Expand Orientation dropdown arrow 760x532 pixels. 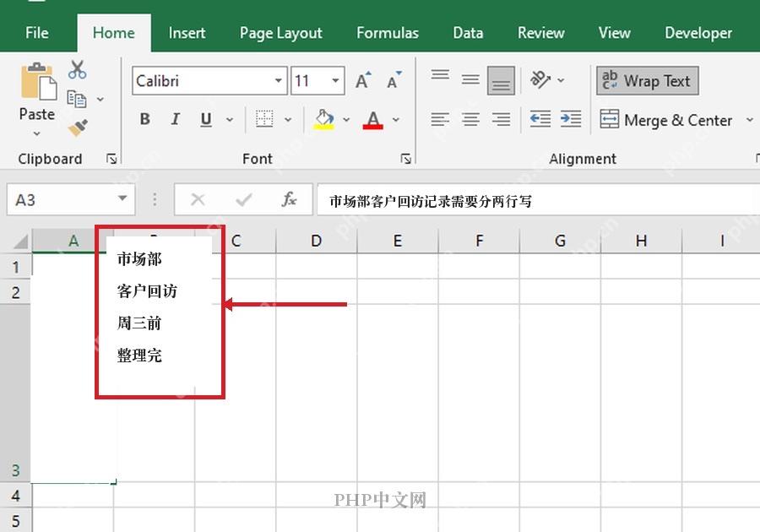point(561,80)
